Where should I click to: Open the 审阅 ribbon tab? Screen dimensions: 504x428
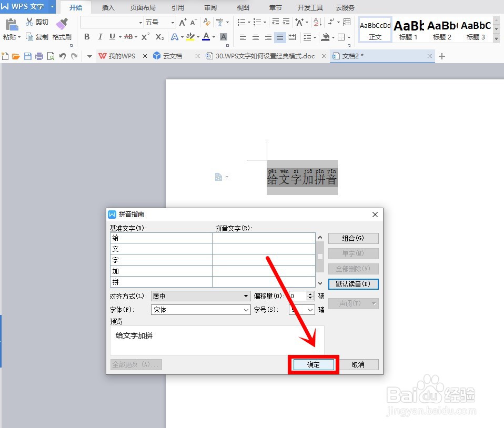tap(210, 7)
